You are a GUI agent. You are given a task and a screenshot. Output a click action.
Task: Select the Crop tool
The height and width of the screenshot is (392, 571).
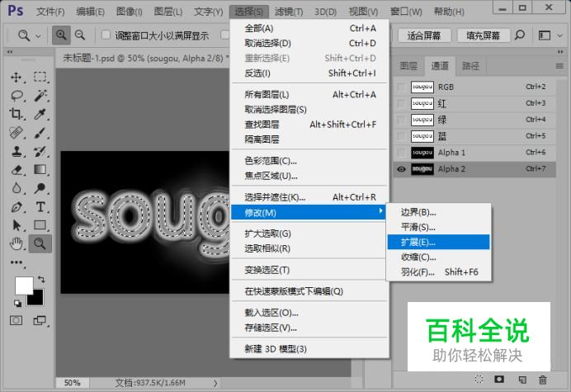[16, 114]
